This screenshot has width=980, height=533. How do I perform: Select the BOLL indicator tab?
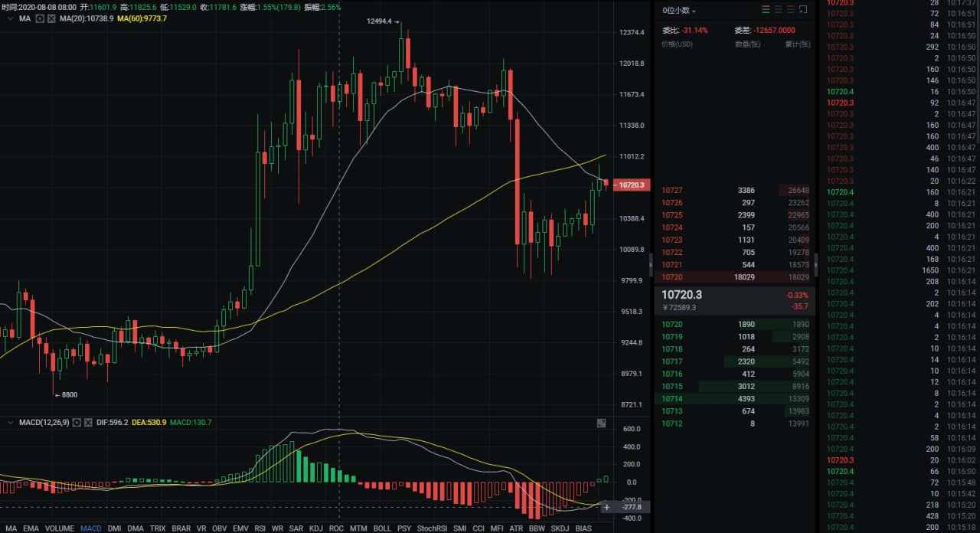click(382, 528)
